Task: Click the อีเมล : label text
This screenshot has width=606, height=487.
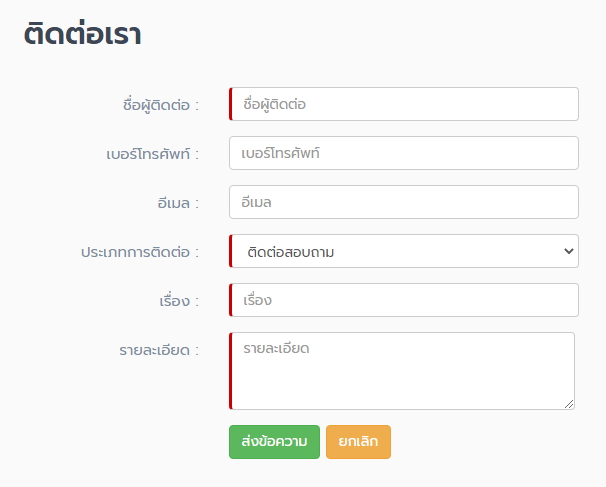Action: [x=178, y=203]
